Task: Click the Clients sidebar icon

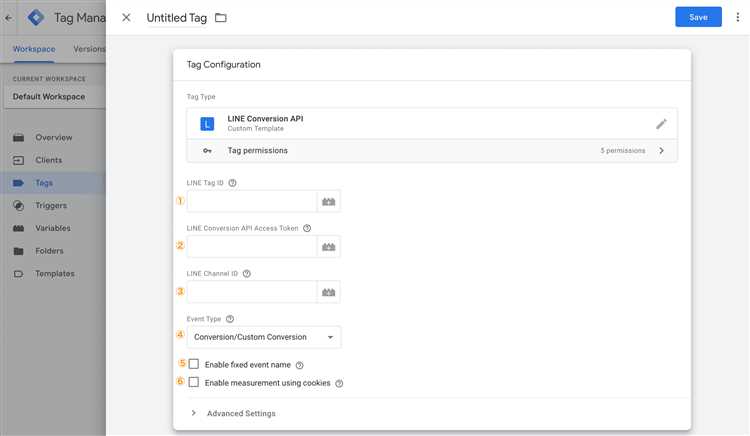Action: coord(18,160)
